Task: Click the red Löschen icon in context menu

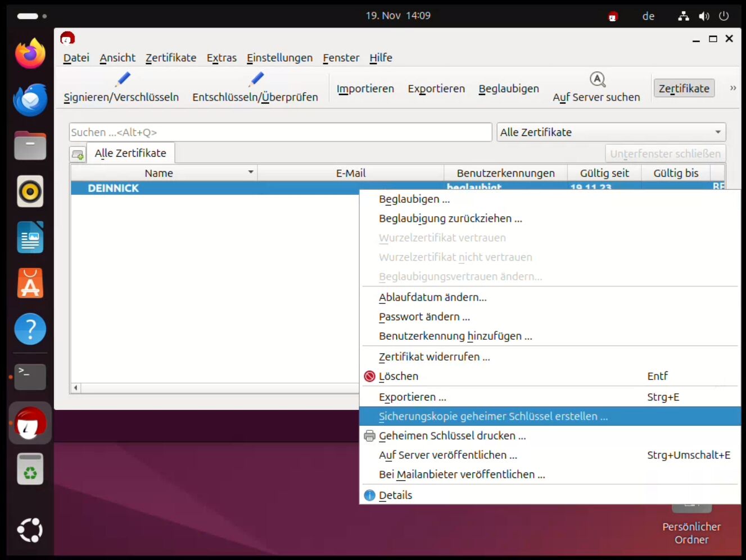Action: 369,376
